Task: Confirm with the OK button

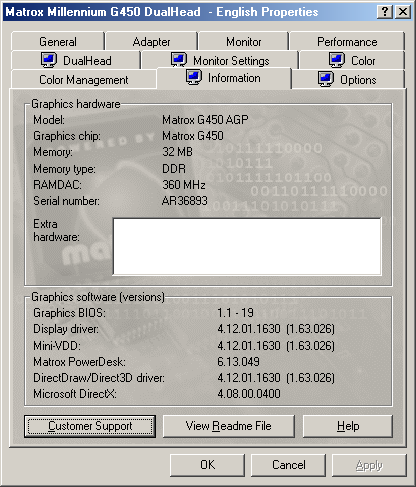Action: [207, 465]
